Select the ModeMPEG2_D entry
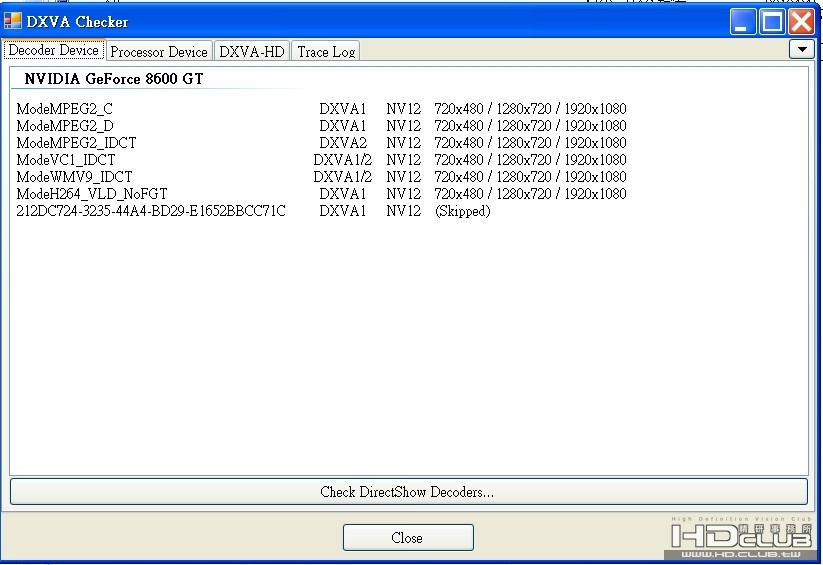The image size is (823, 565). (x=65, y=125)
